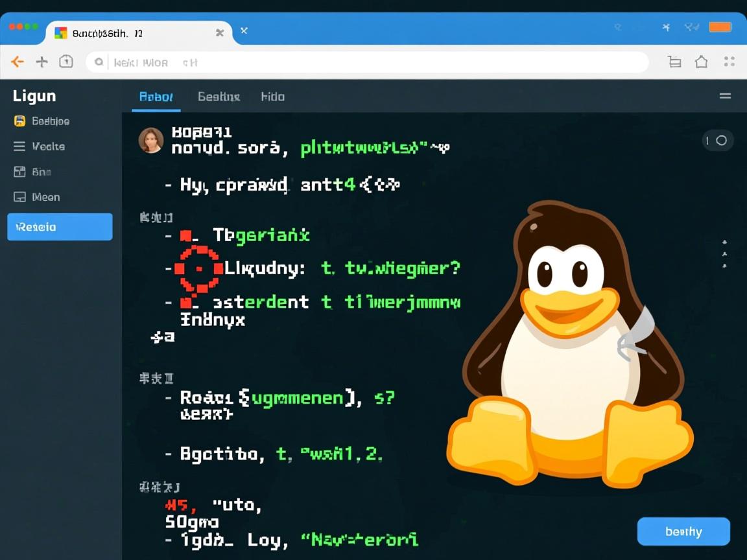This screenshot has height=560, width=747.
Task: Click the browser back arrow
Action: 18,62
